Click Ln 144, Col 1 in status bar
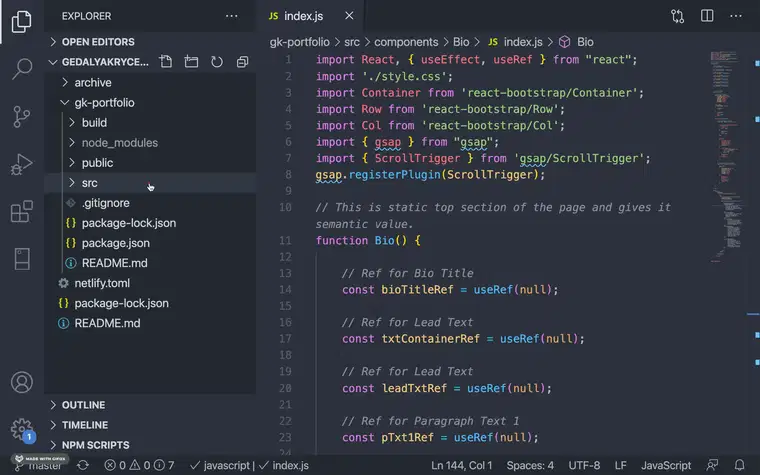The image size is (760, 475). [461, 465]
